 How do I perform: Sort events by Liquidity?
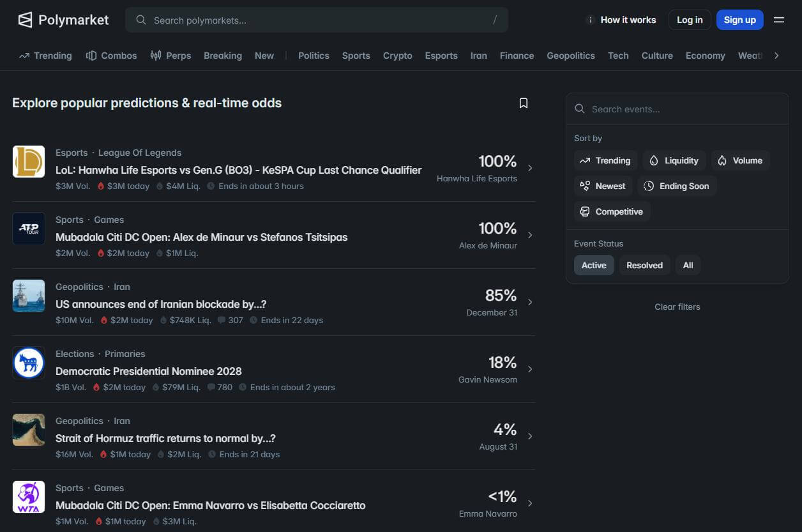(x=674, y=160)
